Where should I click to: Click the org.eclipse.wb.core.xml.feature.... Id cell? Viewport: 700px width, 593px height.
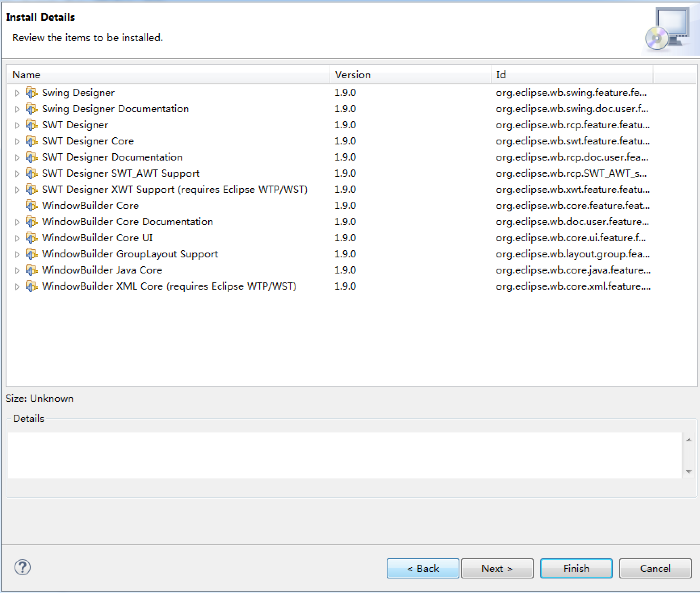click(x=573, y=286)
